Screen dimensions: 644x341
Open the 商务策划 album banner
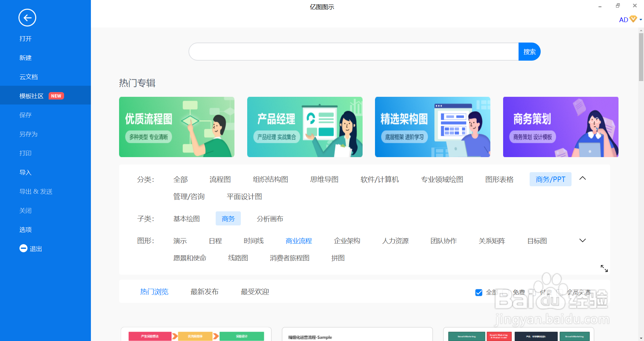click(561, 127)
